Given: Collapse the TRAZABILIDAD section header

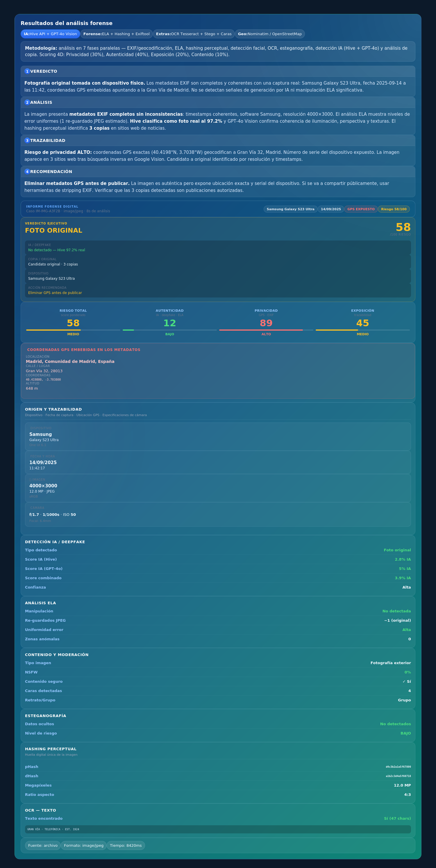Looking at the screenshot, I should pos(218,140).
